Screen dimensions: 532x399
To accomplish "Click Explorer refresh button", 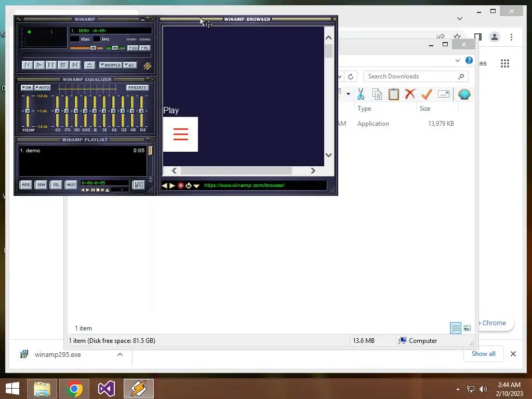I will pos(351,77).
